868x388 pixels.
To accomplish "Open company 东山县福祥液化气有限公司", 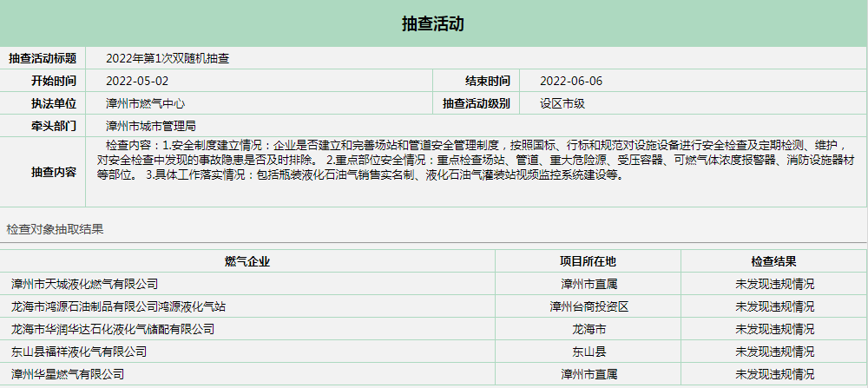I will tap(79, 352).
